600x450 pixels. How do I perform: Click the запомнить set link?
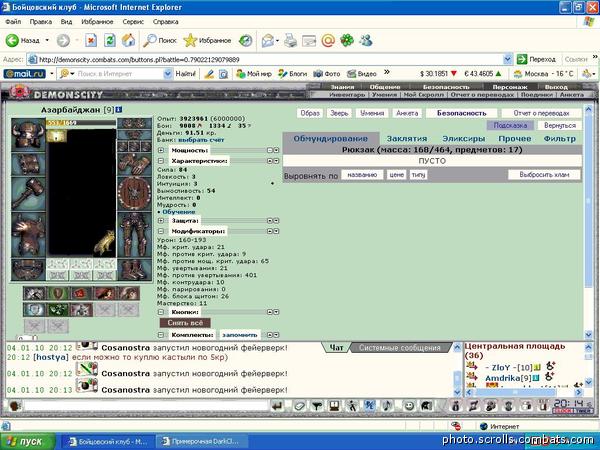240,335
